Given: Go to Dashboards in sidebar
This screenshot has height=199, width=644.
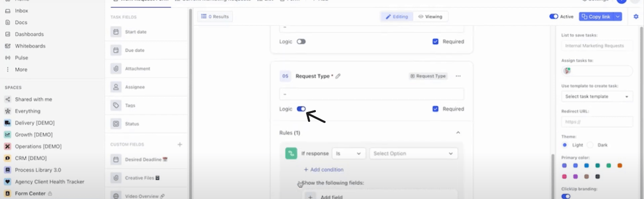Looking at the screenshot, I should coord(29,34).
